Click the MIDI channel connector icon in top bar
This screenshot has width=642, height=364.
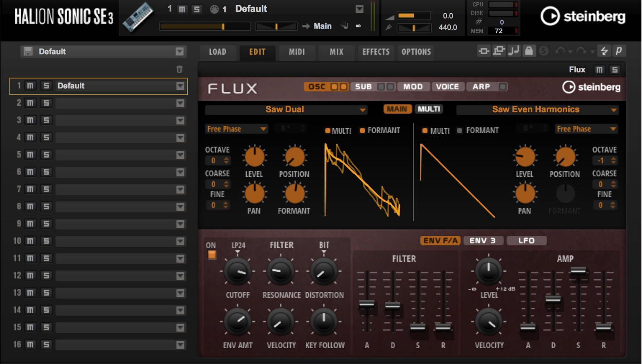tap(214, 9)
